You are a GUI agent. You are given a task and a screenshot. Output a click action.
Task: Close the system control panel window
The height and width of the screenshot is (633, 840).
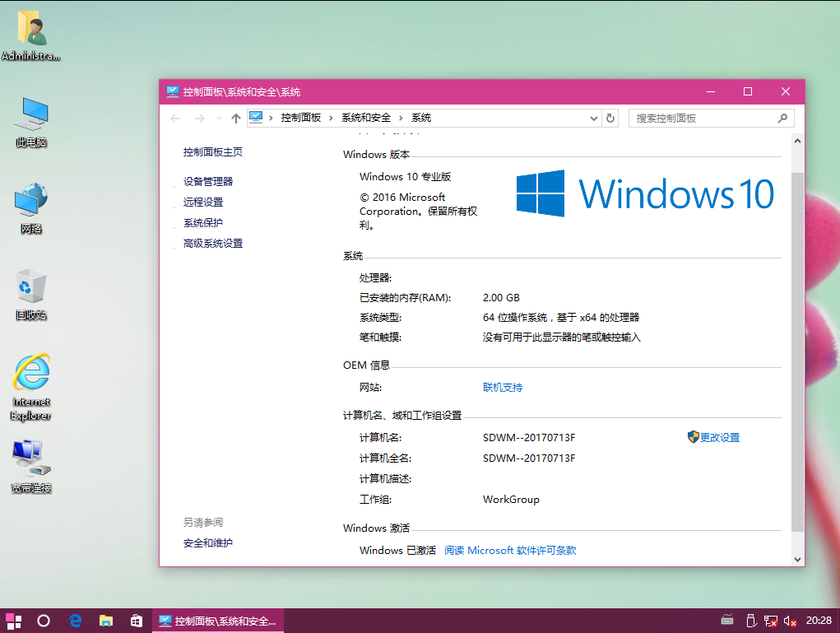tap(786, 91)
